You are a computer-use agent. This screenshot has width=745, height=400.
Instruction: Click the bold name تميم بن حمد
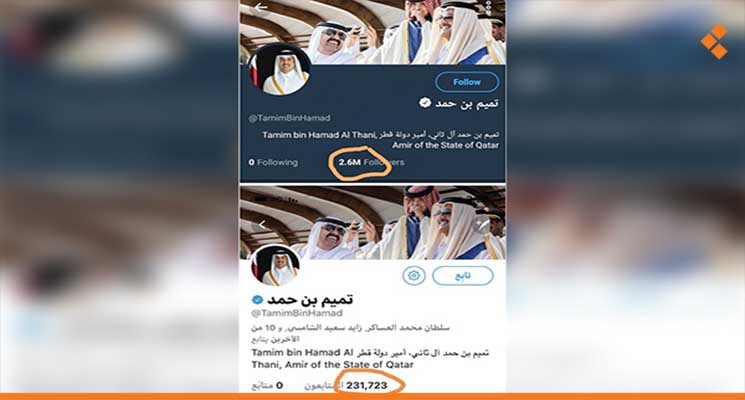310,300
